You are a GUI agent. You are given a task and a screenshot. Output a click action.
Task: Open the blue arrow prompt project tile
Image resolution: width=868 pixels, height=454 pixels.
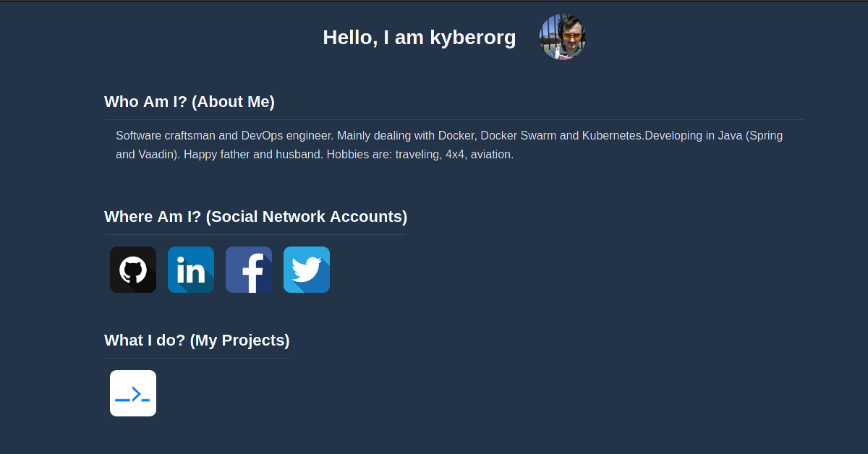tap(132, 393)
